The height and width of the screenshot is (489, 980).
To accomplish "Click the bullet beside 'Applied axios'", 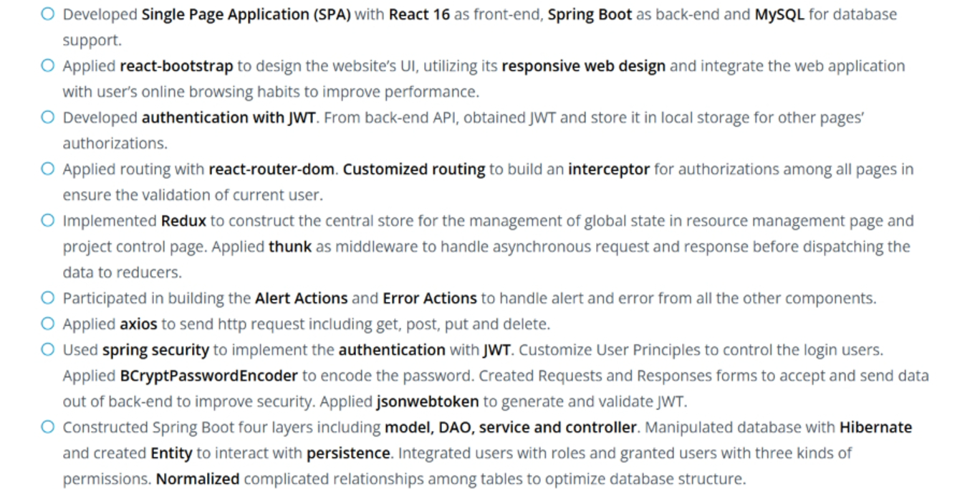I will 47,323.
